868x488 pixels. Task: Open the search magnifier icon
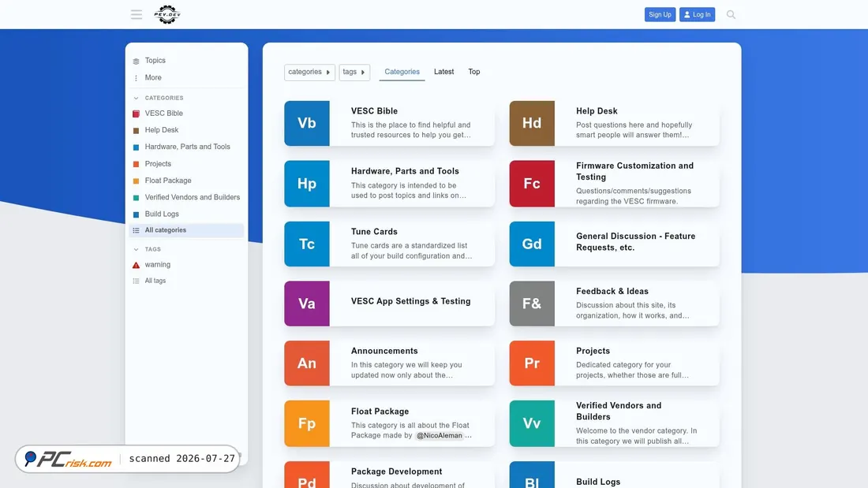point(731,14)
